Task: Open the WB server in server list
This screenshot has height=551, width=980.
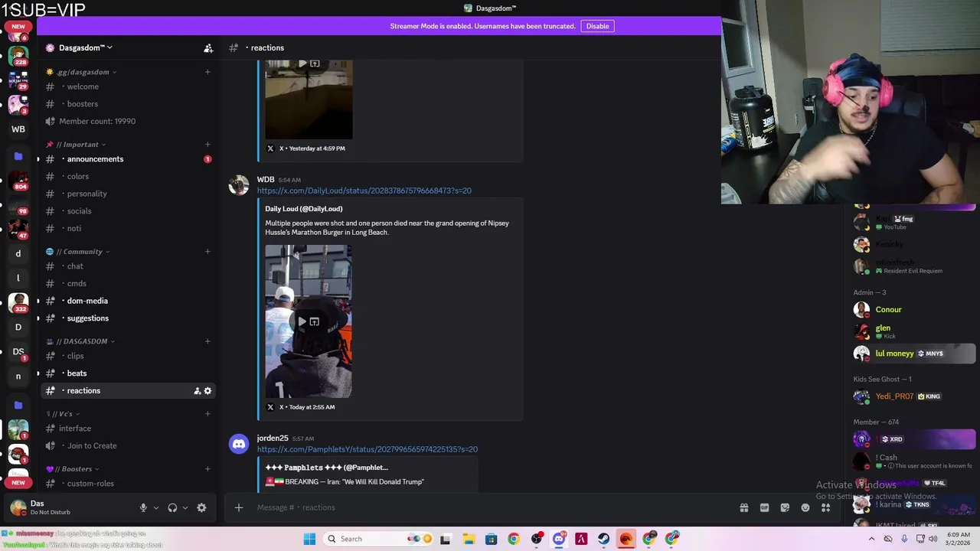Action: coord(18,129)
